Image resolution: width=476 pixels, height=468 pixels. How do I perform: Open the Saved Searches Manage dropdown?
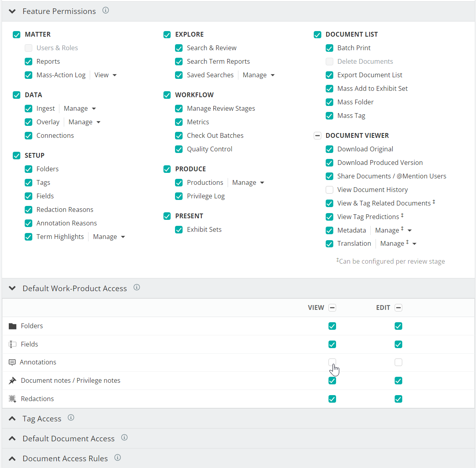[259, 75]
